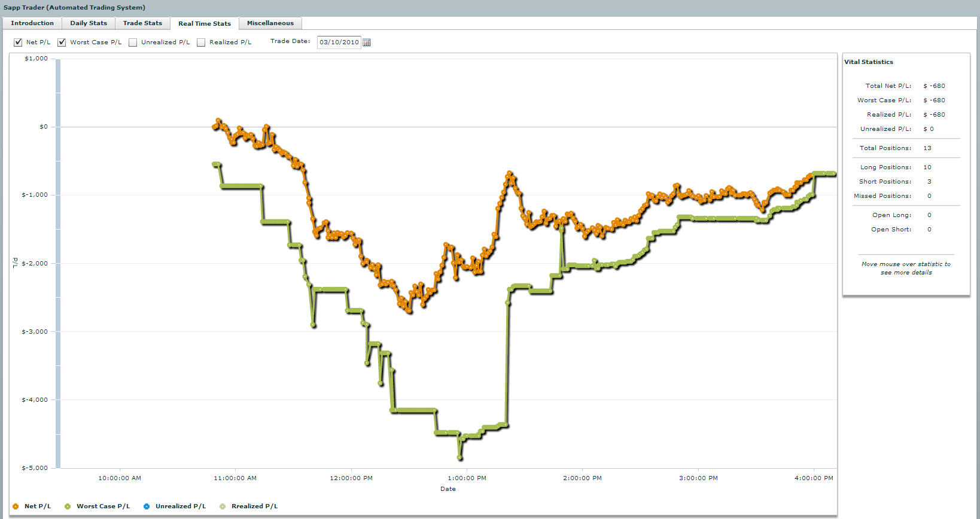The height and width of the screenshot is (519, 980).
Task: Enable the Realized P/L checkbox
Action: pyautogui.click(x=201, y=42)
